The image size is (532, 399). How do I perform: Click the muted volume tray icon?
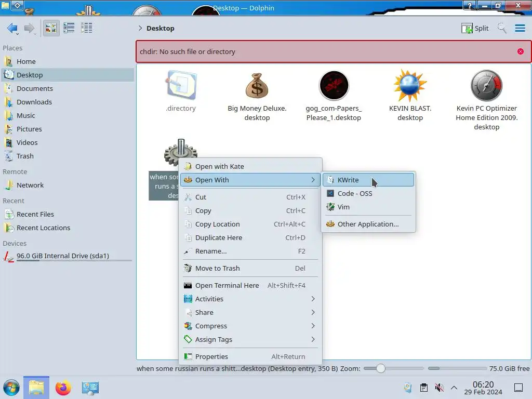point(439,388)
